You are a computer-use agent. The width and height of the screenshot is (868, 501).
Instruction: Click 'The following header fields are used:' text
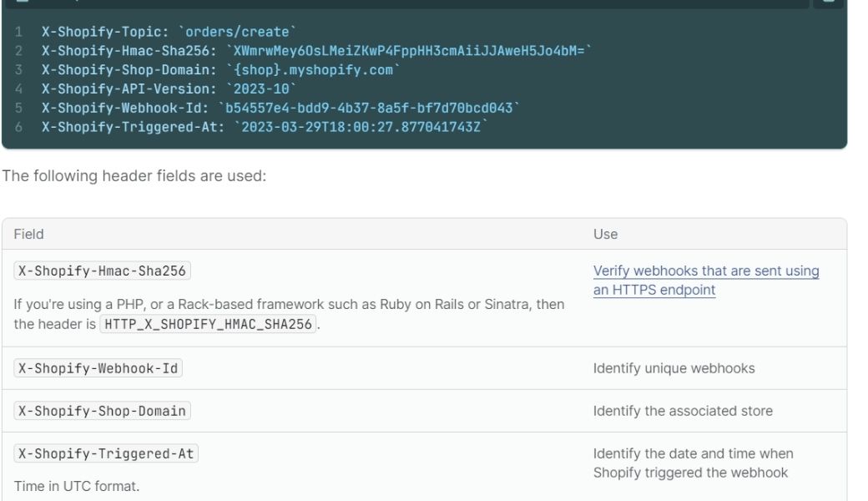pyautogui.click(x=134, y=176)
